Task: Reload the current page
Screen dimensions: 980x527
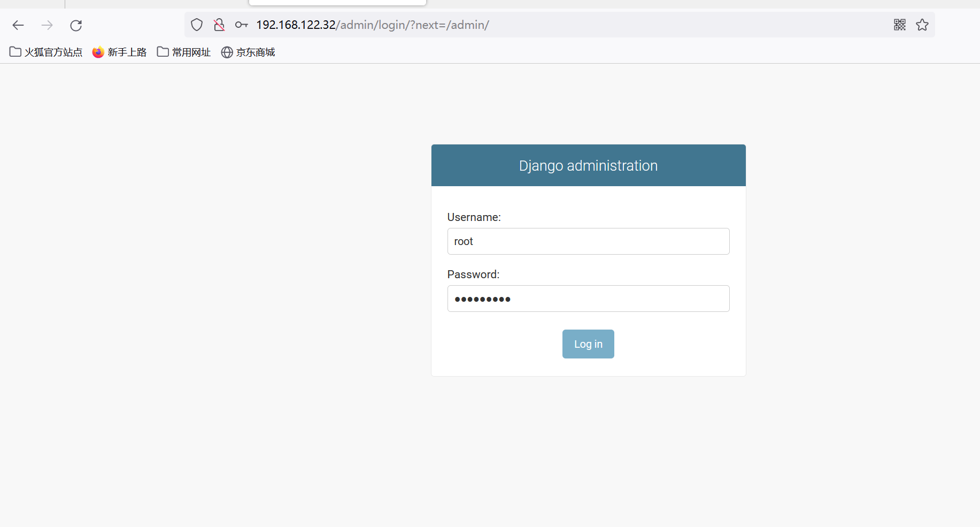Action: [x=76, y=25]
